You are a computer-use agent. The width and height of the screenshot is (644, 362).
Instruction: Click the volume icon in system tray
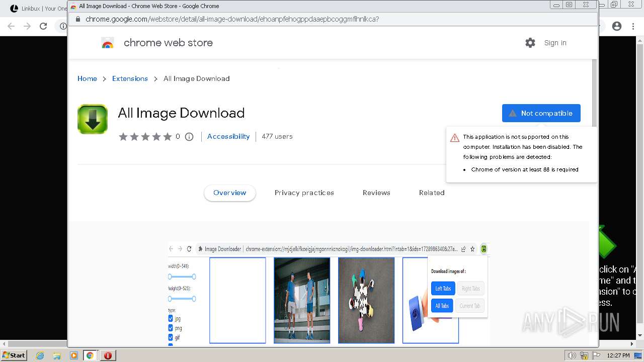[572, 355]
